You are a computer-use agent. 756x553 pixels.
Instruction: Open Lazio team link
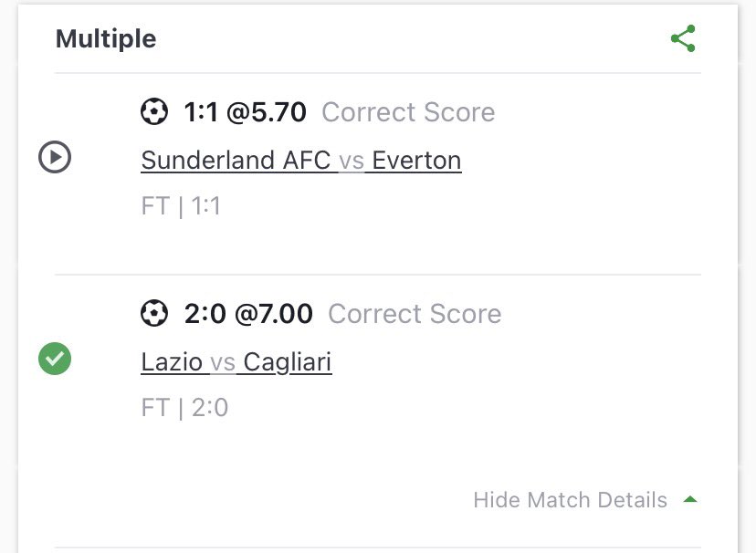click(172, 362)
